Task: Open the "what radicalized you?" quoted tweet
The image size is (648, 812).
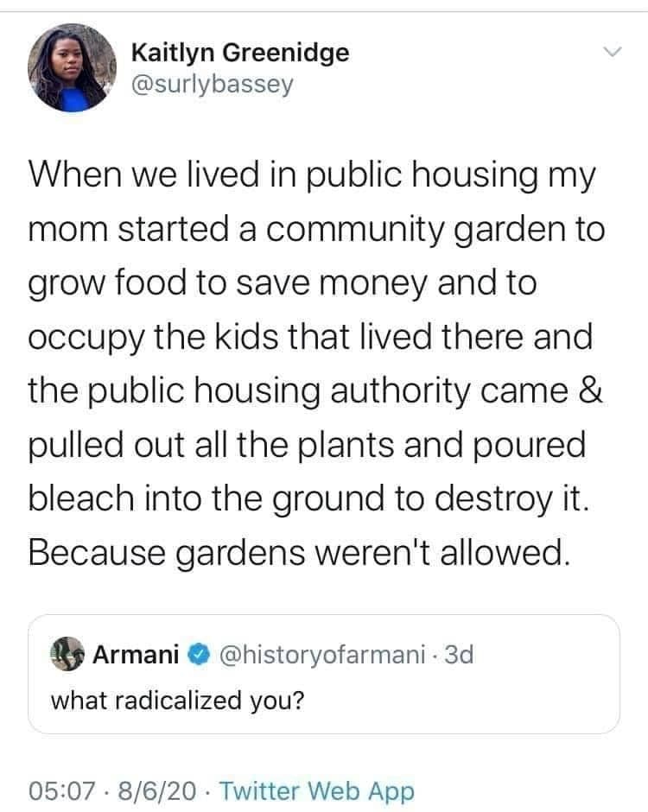Action: point(176,700)
